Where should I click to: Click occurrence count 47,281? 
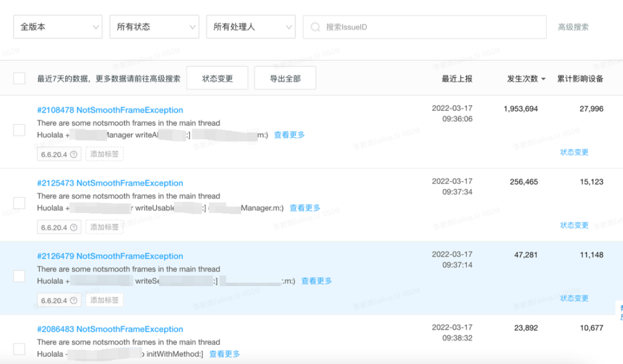pos(526,255)
